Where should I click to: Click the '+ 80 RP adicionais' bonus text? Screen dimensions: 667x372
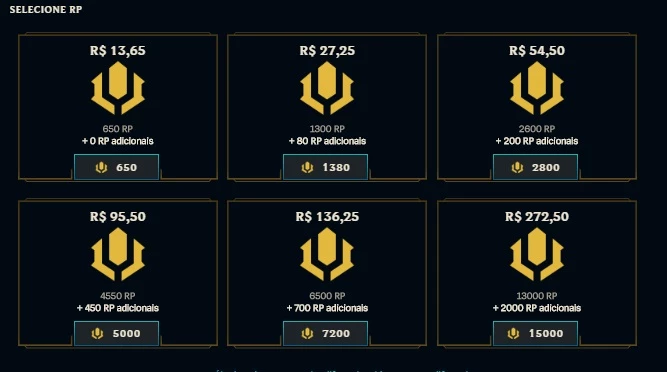(327, 141)
